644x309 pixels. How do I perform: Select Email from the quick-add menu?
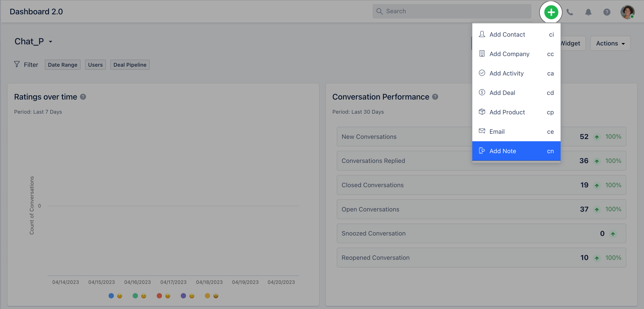tap(516, 132)
